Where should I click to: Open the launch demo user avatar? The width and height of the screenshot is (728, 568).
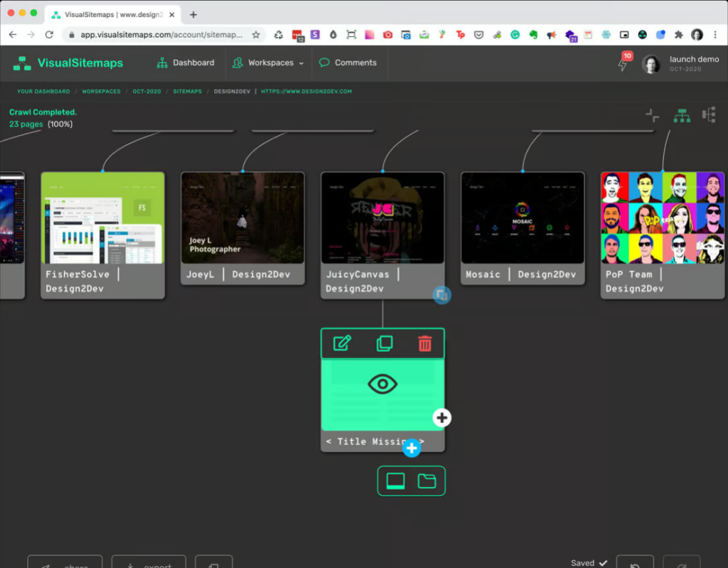point(651,64)
